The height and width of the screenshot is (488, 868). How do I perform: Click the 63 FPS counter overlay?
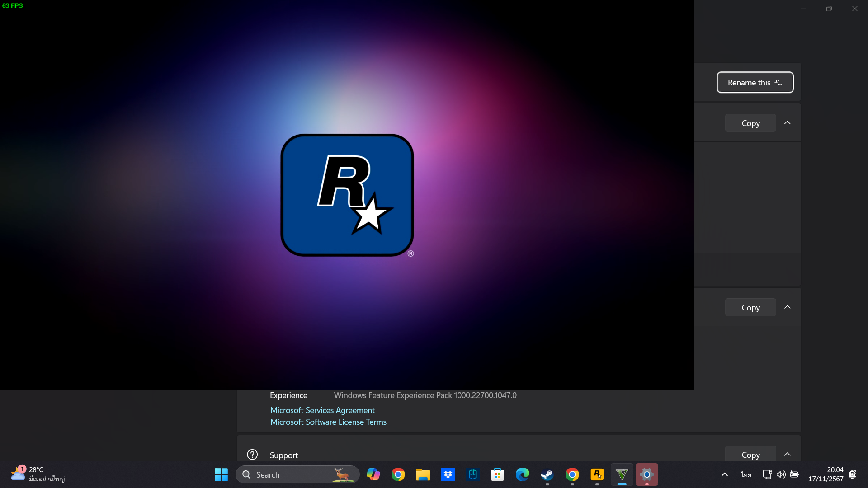click(13, 5)
